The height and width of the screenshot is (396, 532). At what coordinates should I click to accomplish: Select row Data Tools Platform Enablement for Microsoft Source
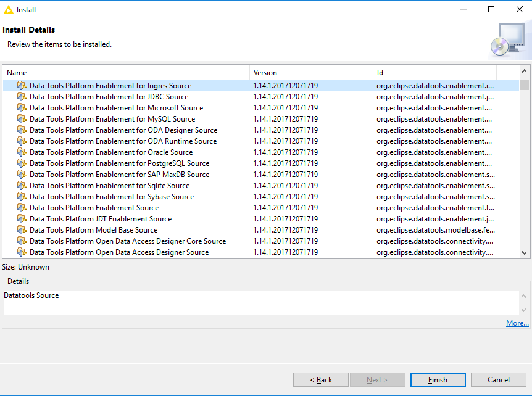click(261, 108)
